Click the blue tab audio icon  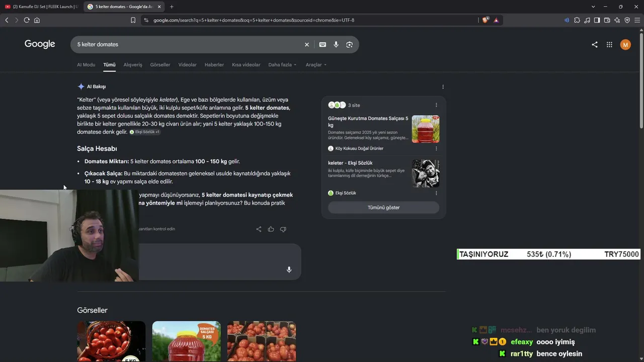pos(567,20)
